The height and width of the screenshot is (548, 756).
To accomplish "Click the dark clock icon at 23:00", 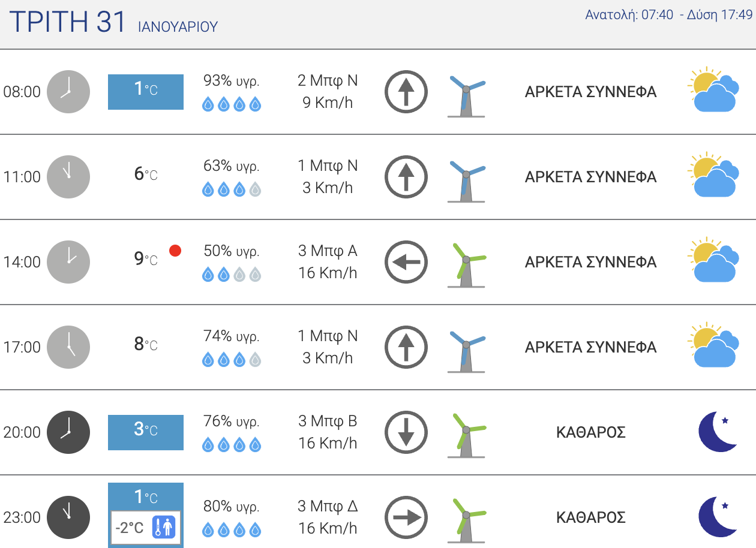I will click(68, 517).
